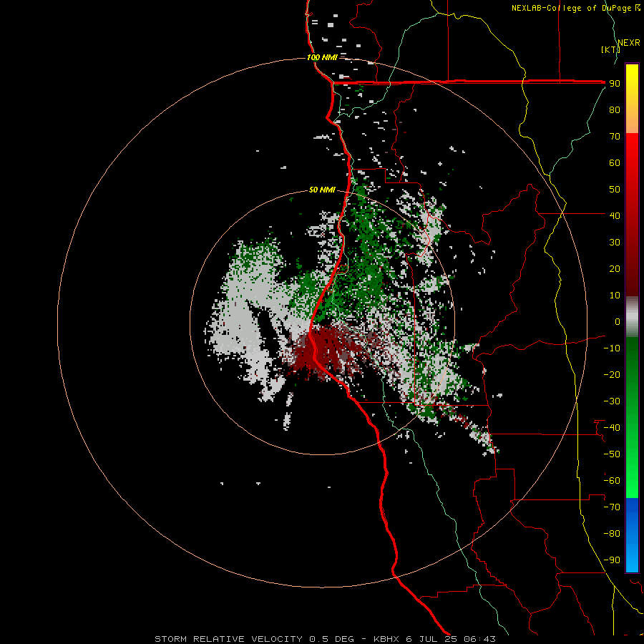644x644 pixels.
Task: Click the "KBHX" radar site identifier
Action: tap(386, 639)
